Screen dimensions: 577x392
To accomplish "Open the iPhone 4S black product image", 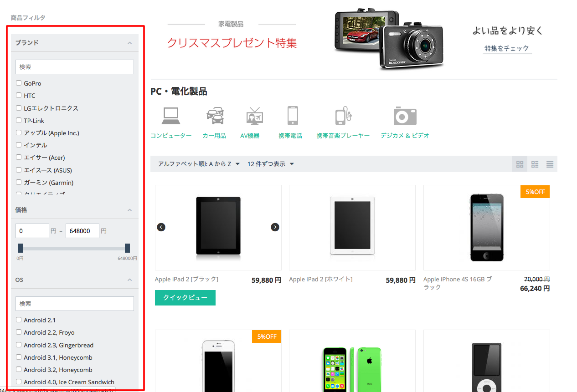I will pyautogui.click(x=487, y=227).
